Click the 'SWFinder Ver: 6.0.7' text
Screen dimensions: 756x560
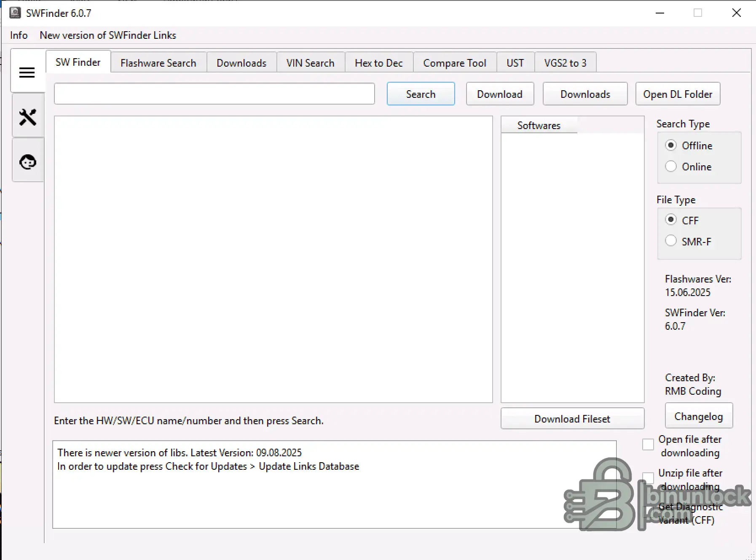tap(695, 319)
